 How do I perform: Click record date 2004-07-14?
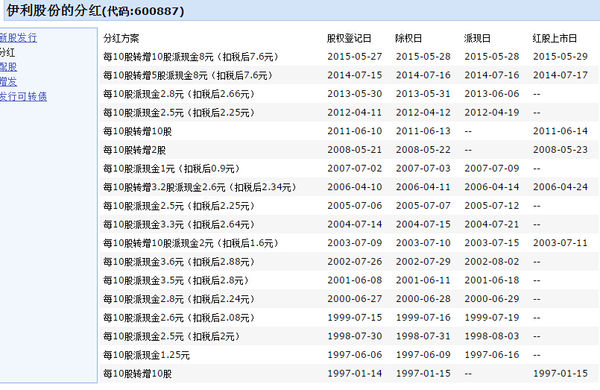355,224
